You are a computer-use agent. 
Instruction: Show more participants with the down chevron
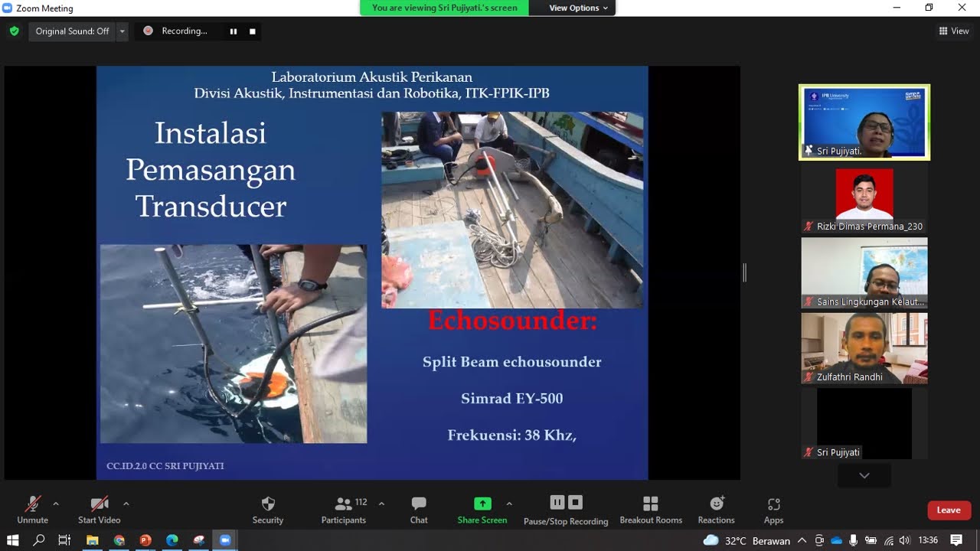(x=864, y=475)
